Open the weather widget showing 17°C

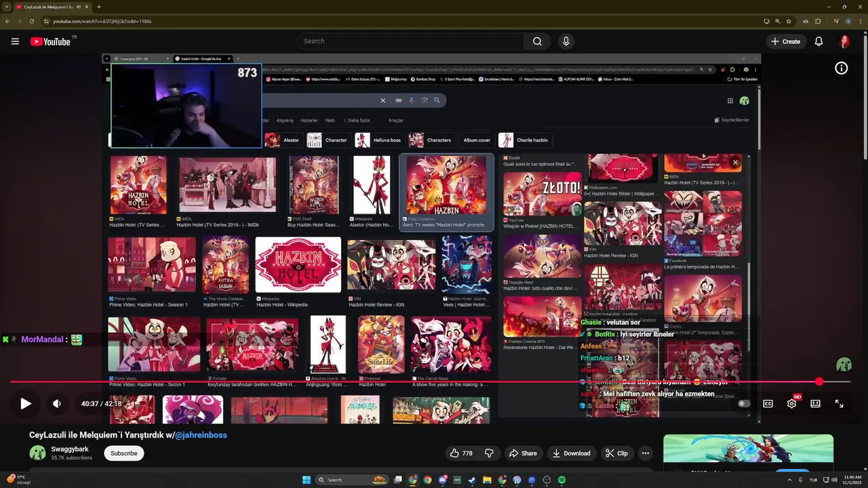pyautogui.click(x=18, y=480)
